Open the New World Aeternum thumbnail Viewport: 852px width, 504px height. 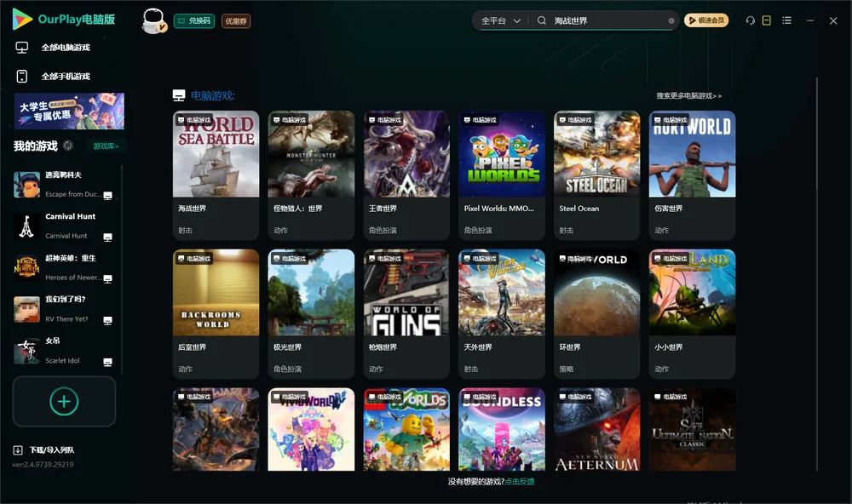(x=596, y=429)
